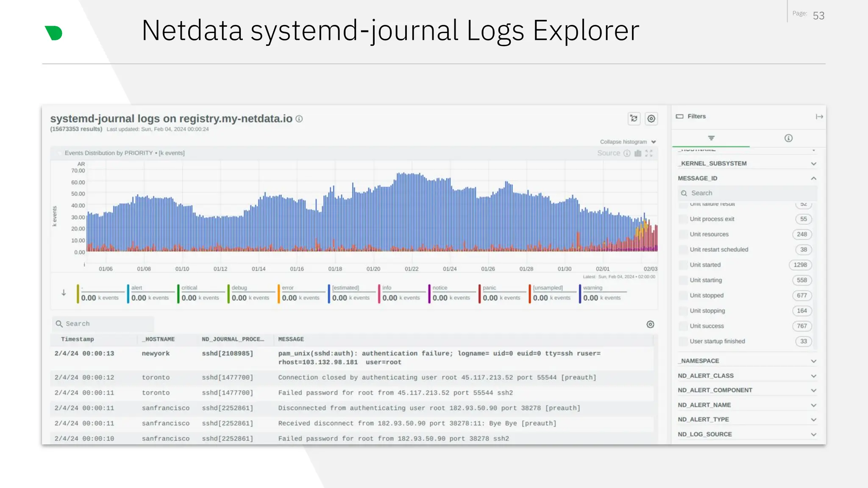The image size is (868, 488).
Task: Click the Source info icon on histogram
Action: tap(627, 153)
